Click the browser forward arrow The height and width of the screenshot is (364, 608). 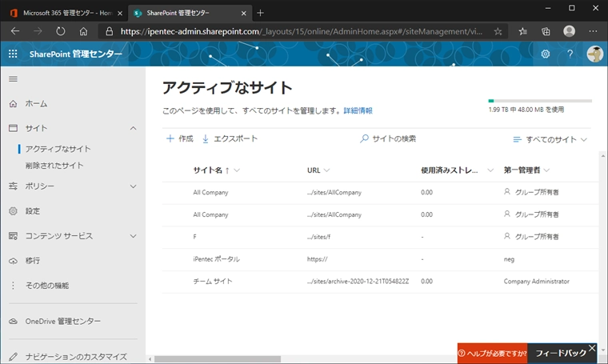coord(38,31)
